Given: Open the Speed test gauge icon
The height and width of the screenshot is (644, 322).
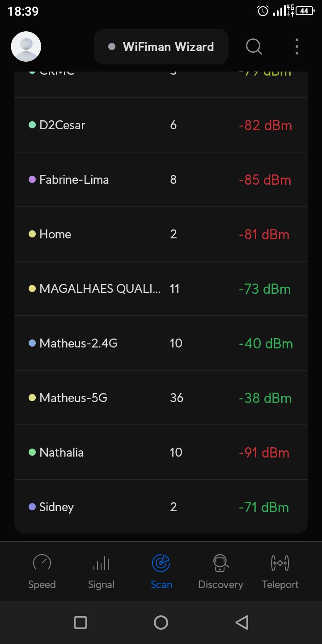Looking at the screenshot, I should (42, 563).
